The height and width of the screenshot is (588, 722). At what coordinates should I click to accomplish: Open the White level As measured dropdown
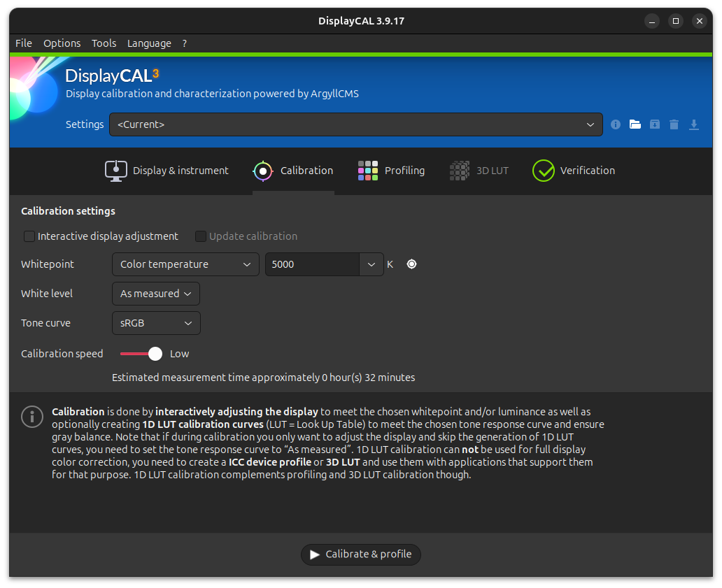pos(155,294)
